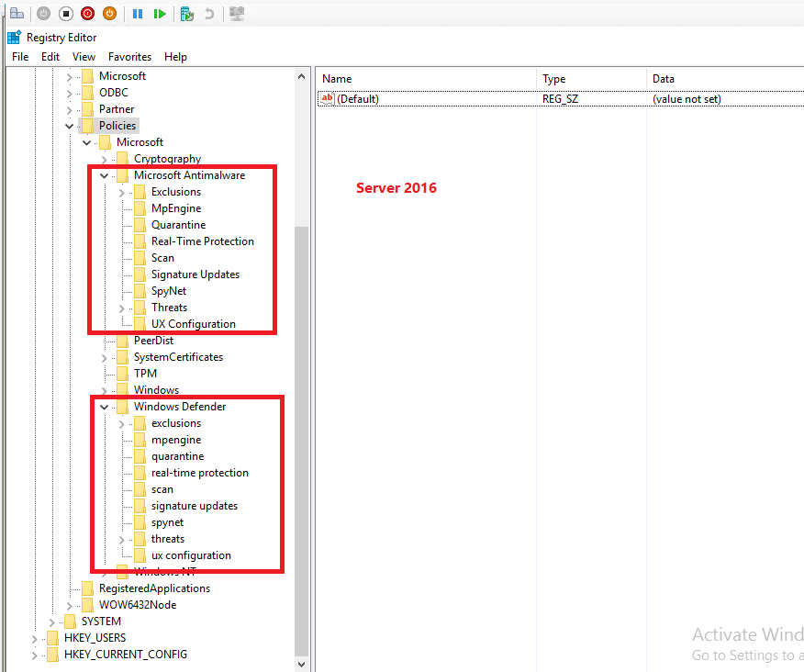Select the Quarantine key under Microsoft Antimalware

pyautogui.click(x=178, y=225)
